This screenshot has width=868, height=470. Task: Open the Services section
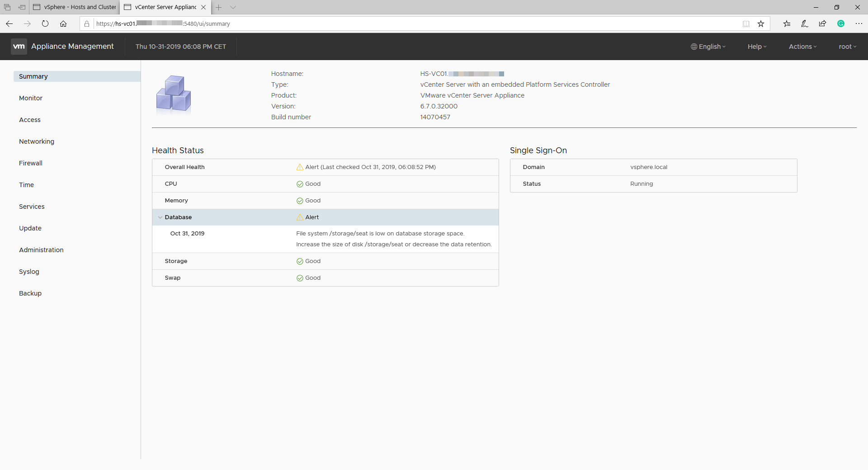click(x=32, y=207)
